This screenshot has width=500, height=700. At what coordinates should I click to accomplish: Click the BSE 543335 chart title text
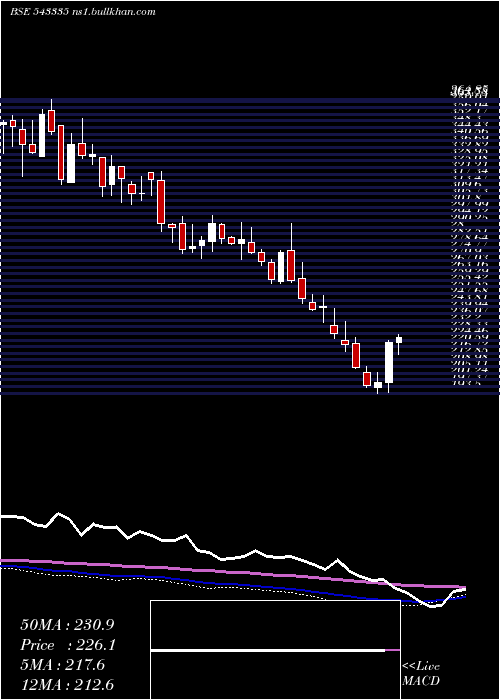point(83,12)
